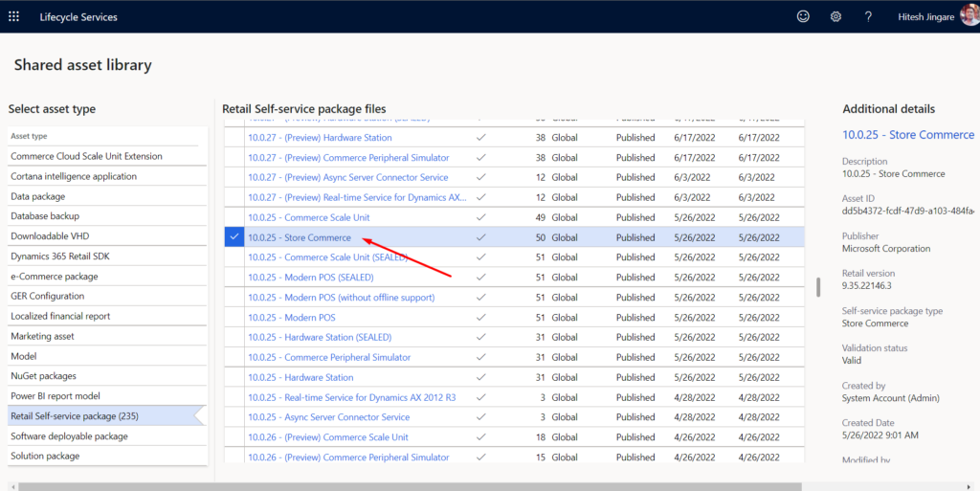Image resolution: width=980 pixels, height=491 pixels.
Task: Click Publisher value Microsoft Corporation
Action: coord(886,249)
